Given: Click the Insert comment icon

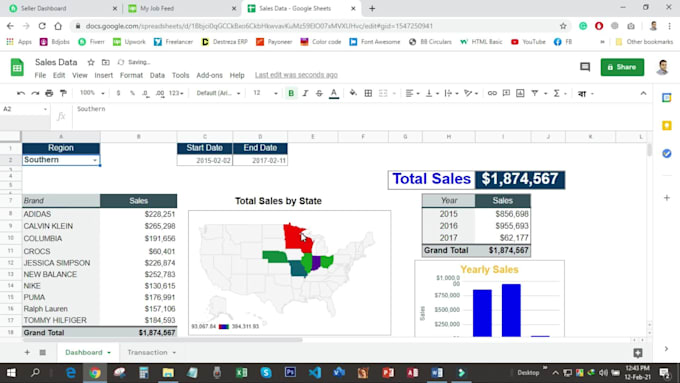Looking at the screenshot, I should [506, 93].
